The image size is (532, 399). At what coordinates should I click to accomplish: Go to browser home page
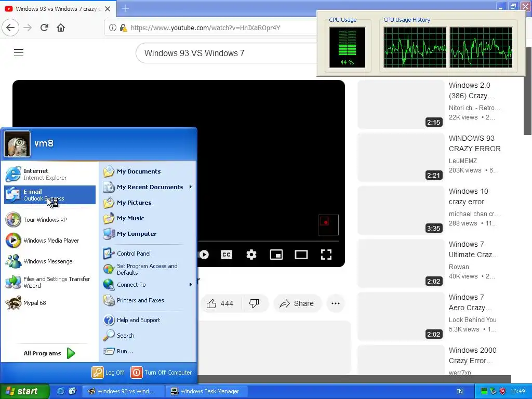pos(61,28)
